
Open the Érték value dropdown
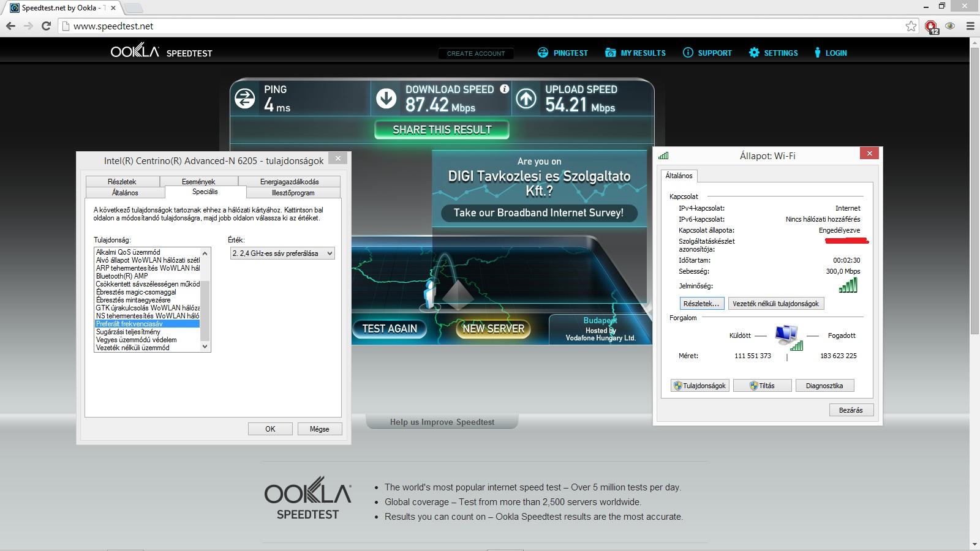click(282, 253)
